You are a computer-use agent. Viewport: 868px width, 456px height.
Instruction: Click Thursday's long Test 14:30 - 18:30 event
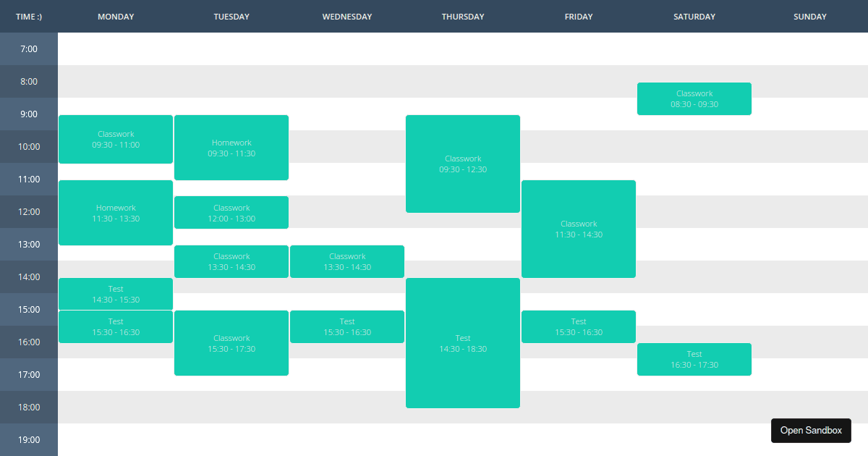pos(462,342)
